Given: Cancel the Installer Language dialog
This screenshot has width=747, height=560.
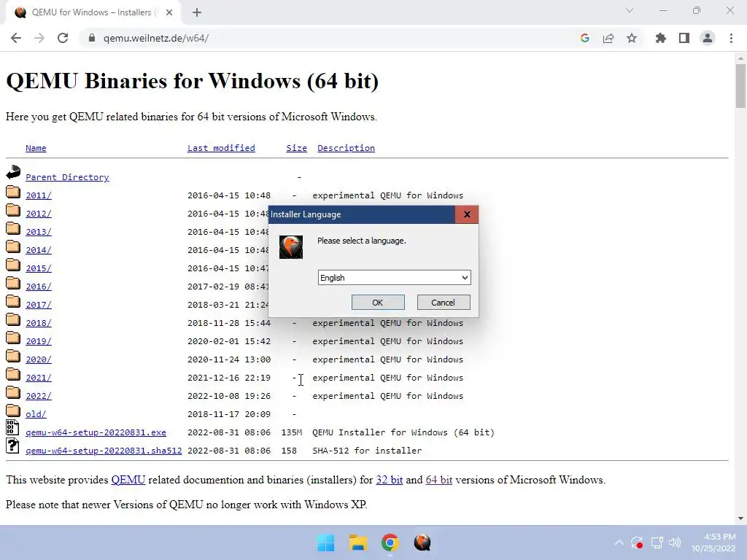Looking at the screenshot, I should tap(444, 303).
